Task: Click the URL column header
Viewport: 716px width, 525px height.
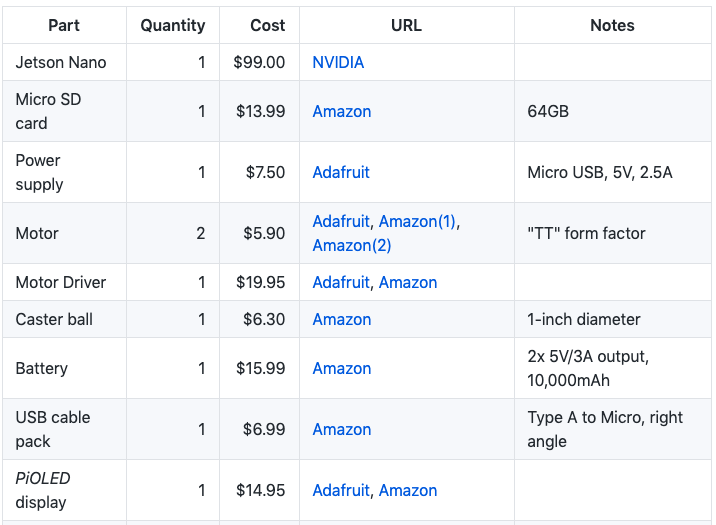Action: pos(406,25)
